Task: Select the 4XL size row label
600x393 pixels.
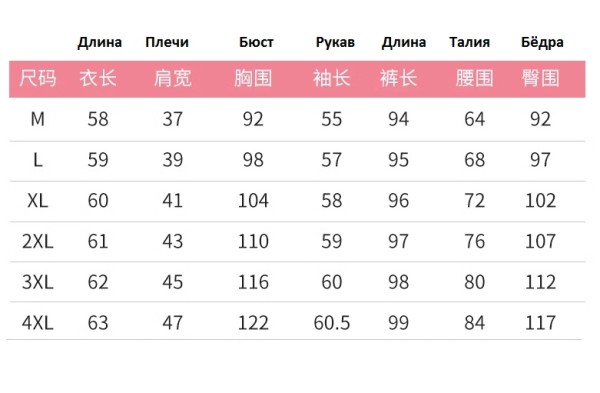Action: coord(38,323)
